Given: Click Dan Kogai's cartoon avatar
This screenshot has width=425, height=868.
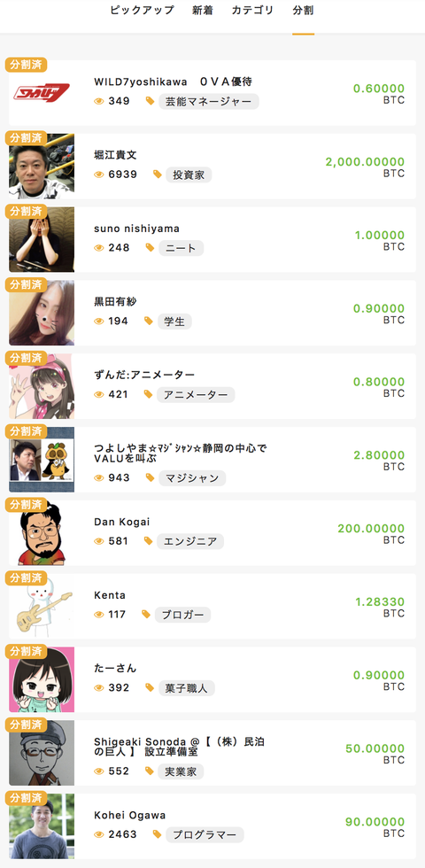Looking at the screenshot, I should click(42, 533).
